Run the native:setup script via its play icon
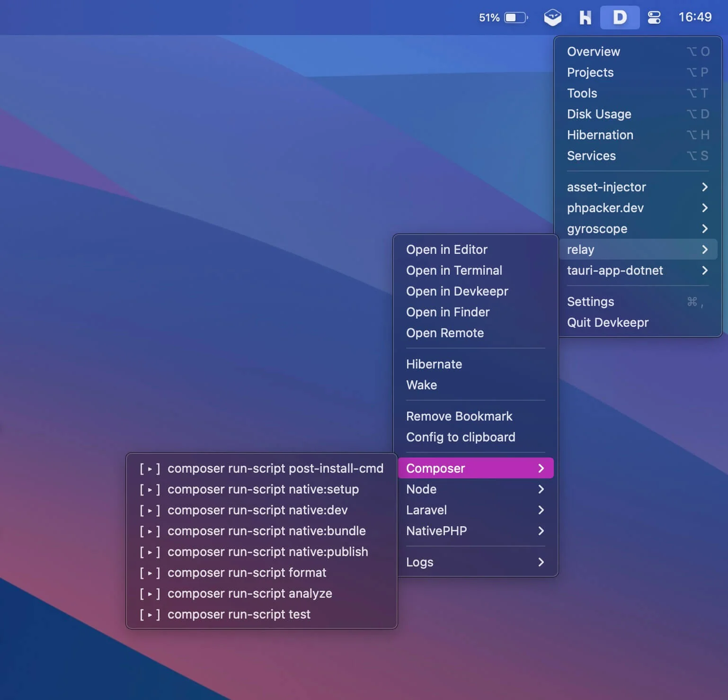Screen dimensions: 728x700 click(151, 489)
